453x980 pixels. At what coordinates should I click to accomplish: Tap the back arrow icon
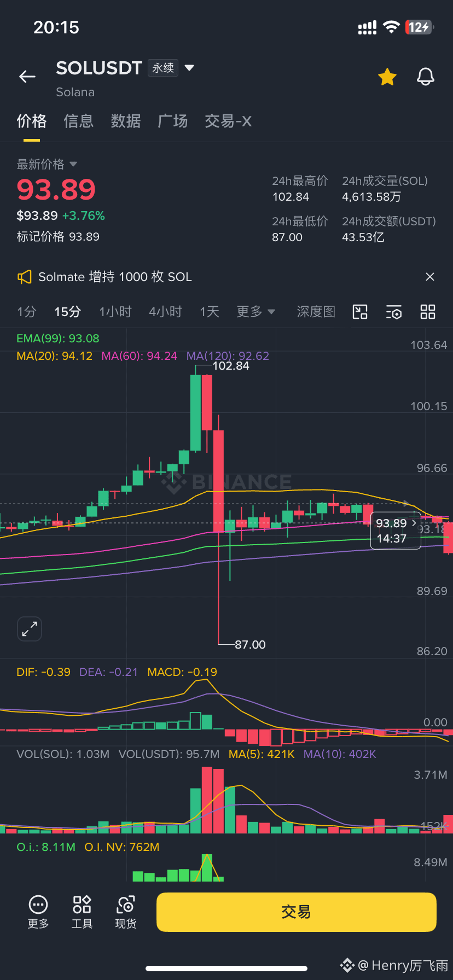(27, 77)
